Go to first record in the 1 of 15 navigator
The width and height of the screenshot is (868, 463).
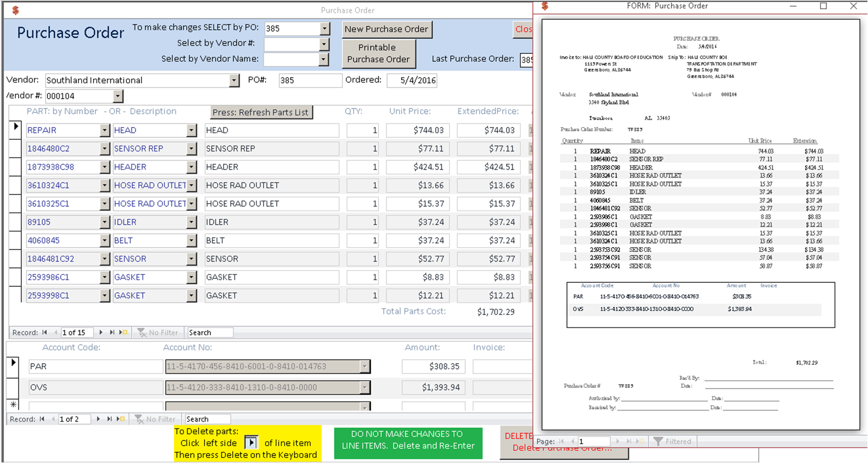[44, 333]
